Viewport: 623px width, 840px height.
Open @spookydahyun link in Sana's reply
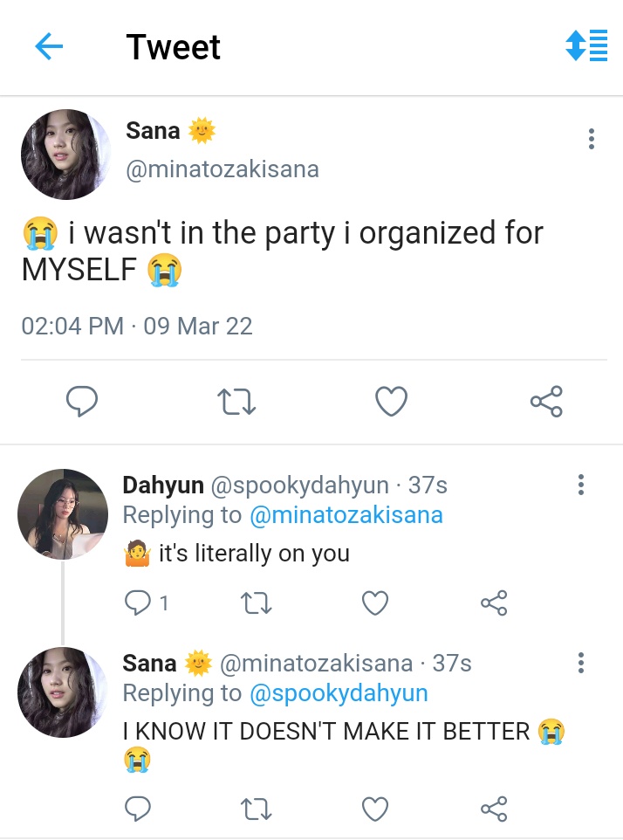point(339,693)
